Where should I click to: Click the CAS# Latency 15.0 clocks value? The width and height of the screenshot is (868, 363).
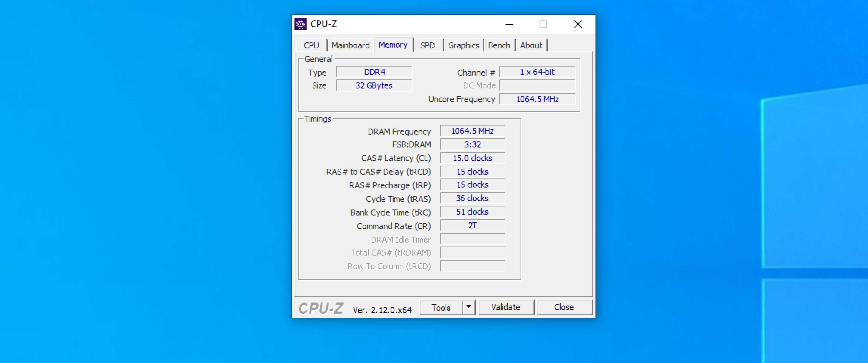(472, 158)
